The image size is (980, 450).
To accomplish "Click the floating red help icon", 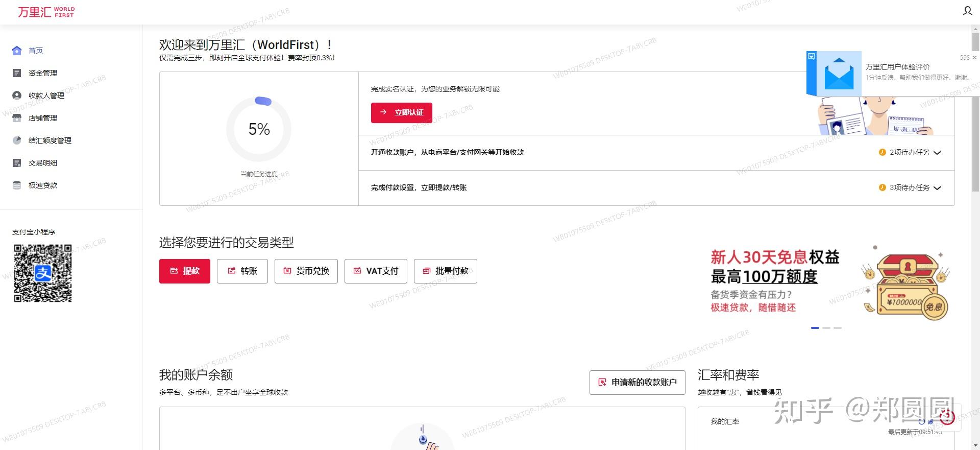I will point(947,417).
